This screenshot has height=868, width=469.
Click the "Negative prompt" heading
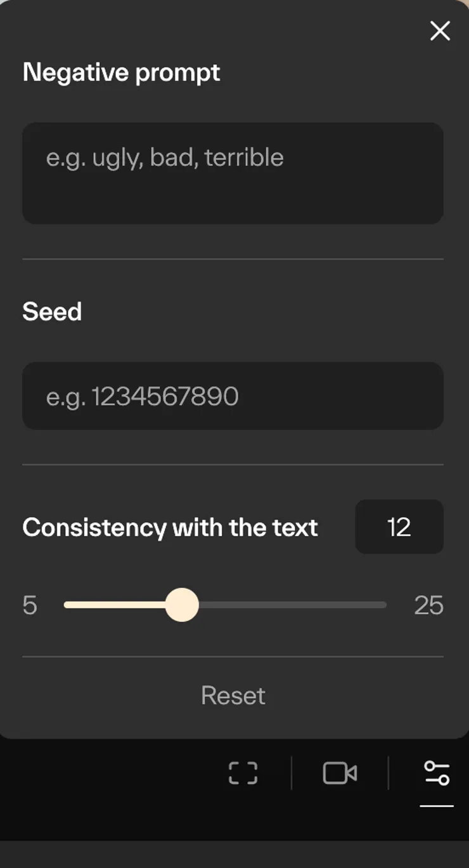(x=121, y=72)
